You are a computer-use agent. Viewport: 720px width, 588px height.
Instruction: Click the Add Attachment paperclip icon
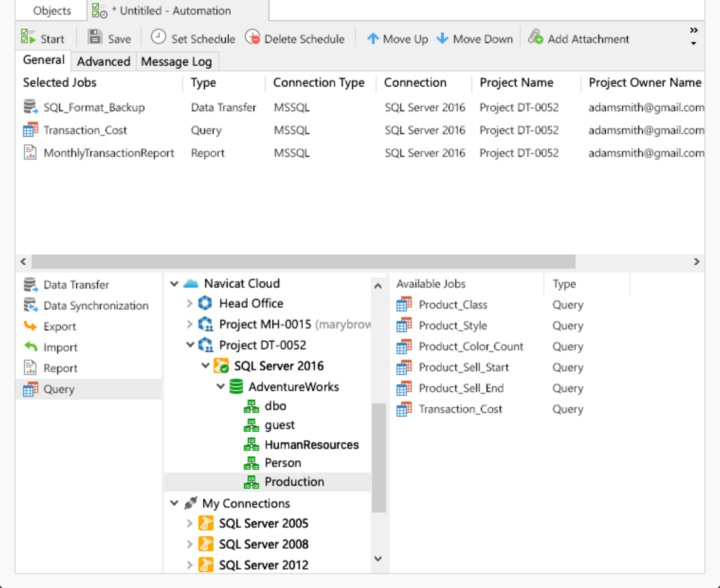[x=536, y=37]
